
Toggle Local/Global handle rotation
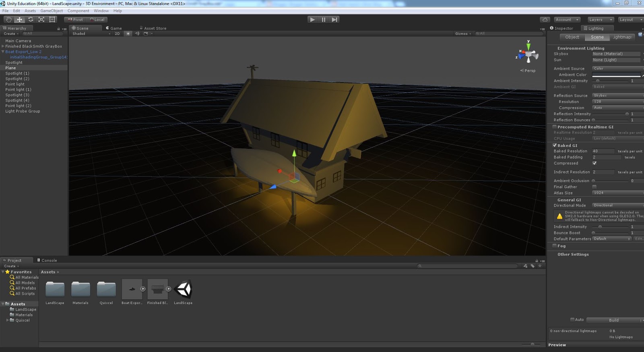[97, 19]
